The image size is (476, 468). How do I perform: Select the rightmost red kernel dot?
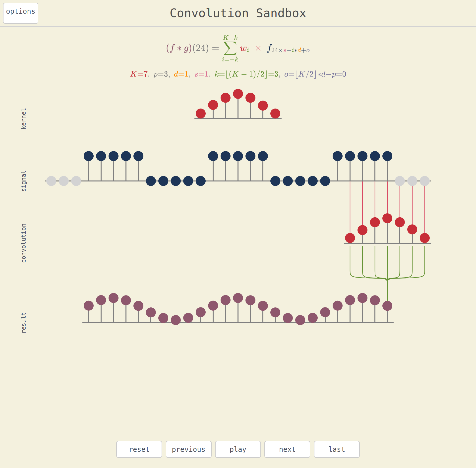click(x=275, y=114)
